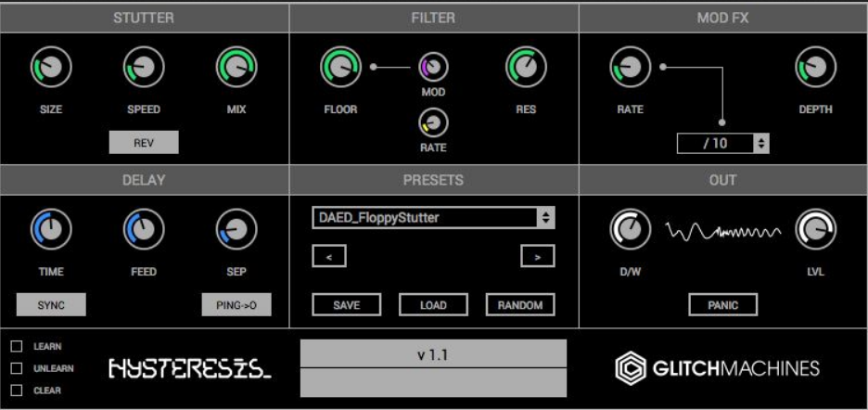Go to next preset with > button
Image resolution: width=868 pixels, height=410 pixels.
[x=538, y=256]
